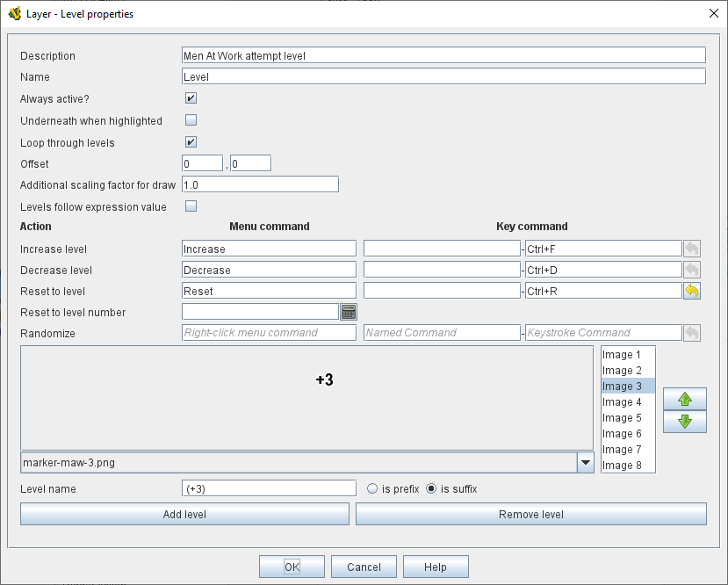Screen dimensions: 728x585
Task: Select Image 1 in the level list
Action: pos(622,355)
